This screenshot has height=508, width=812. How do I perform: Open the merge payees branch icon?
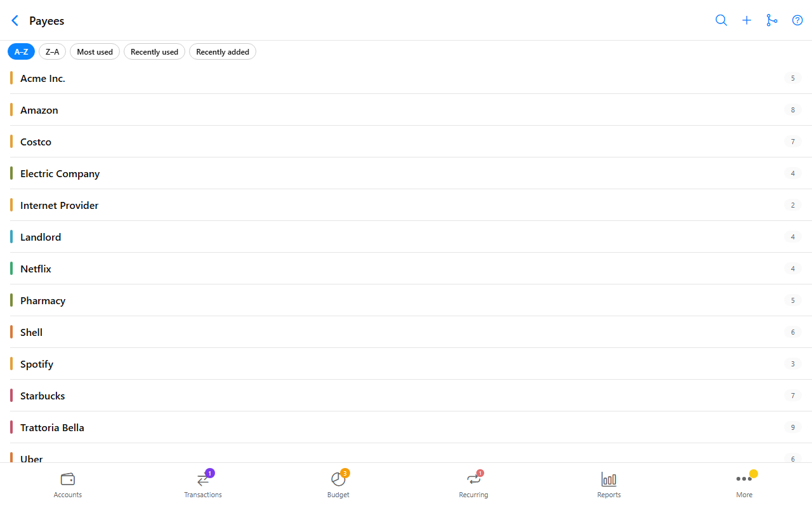click(772, 20)
